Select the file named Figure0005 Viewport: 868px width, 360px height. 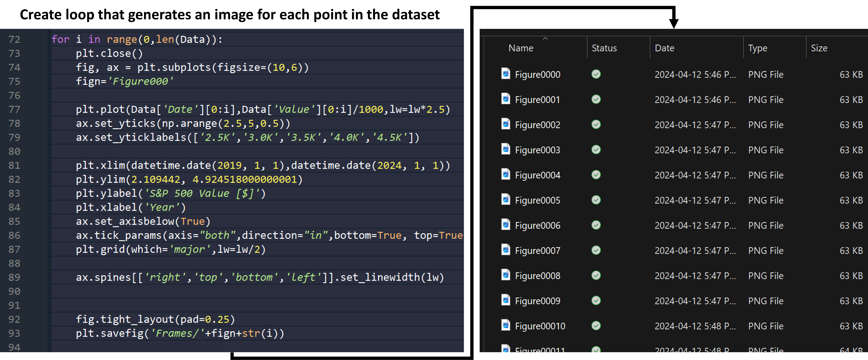click(537, 200)
